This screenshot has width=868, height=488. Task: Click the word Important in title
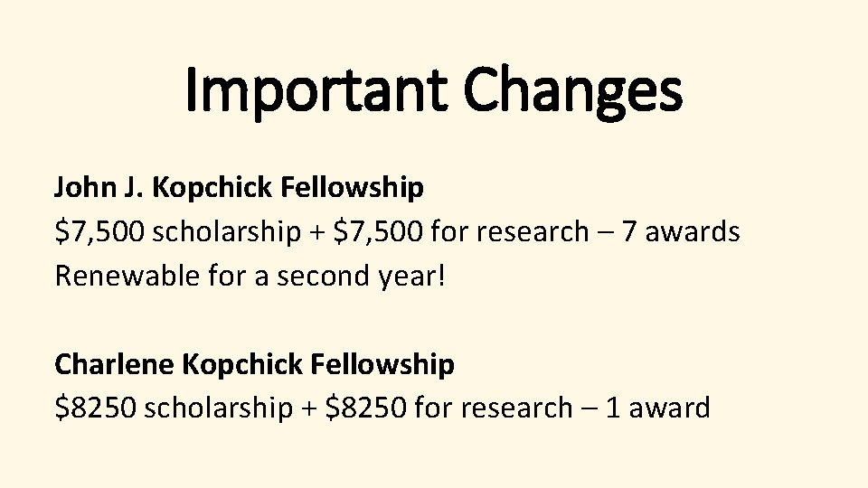(x=316, y=92)
